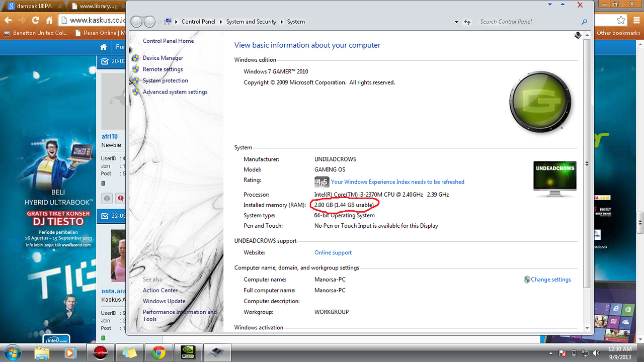Viewport: 644px width, 362px height.
Task: Open NVIDIA control app on taskbar
Action: pyautogui.click(x=188, y=353)
